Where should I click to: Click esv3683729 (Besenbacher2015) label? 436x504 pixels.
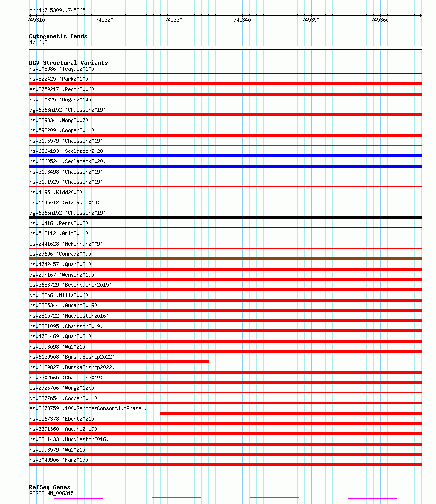tap(71, 285)
